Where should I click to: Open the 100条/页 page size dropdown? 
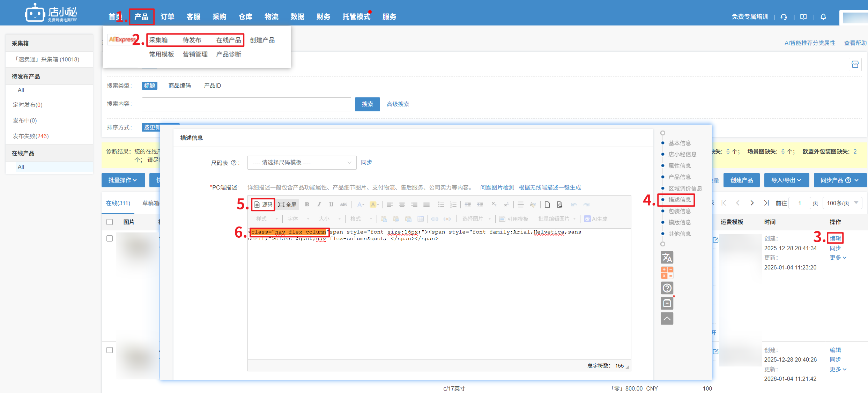842,203
